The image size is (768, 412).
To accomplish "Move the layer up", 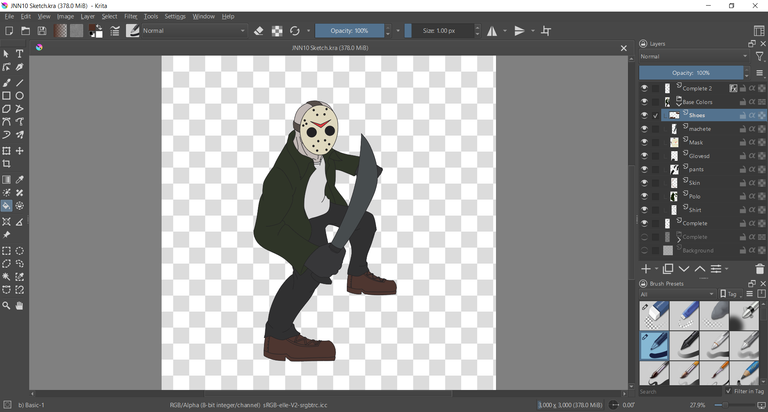I will click(x=700, y=268).
